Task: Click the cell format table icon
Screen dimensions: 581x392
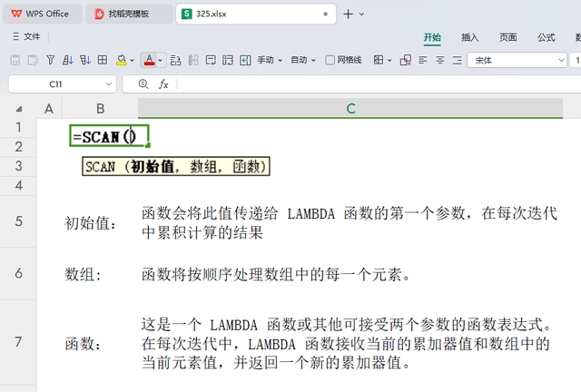Action: pyautogui.click(x=379, y=60)
